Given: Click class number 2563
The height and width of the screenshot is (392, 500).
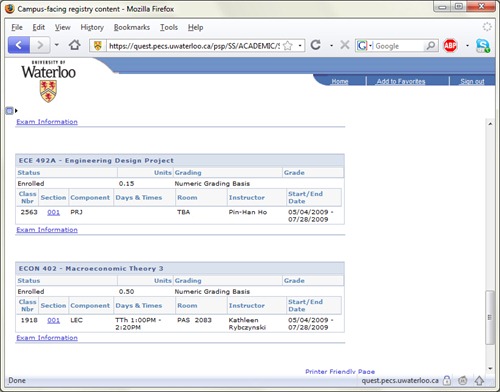Looking at the screenshot, I should 29,212.
